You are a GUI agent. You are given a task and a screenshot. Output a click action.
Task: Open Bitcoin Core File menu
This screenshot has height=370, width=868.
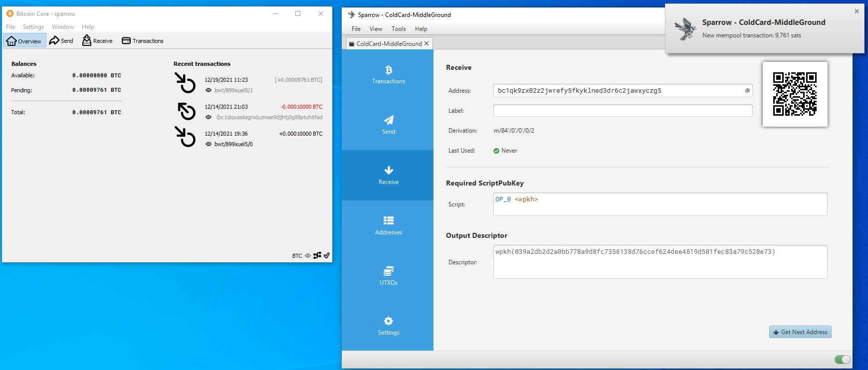click(10, 27)
